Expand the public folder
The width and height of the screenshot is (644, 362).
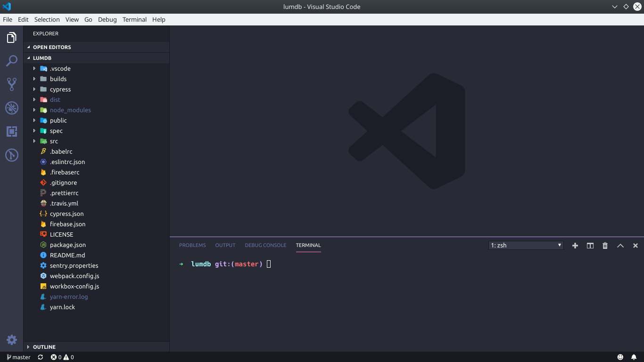pyautogui.click(x=96, y=121)
